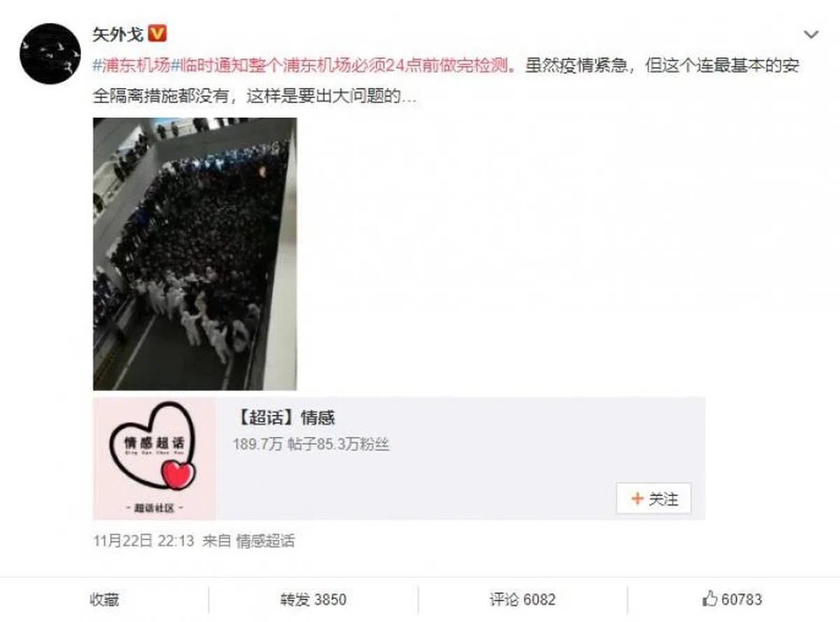Enlarge the airport crowd photo thumbnail
This screenshot has width=840, height=622.
(x=195, y=254)
